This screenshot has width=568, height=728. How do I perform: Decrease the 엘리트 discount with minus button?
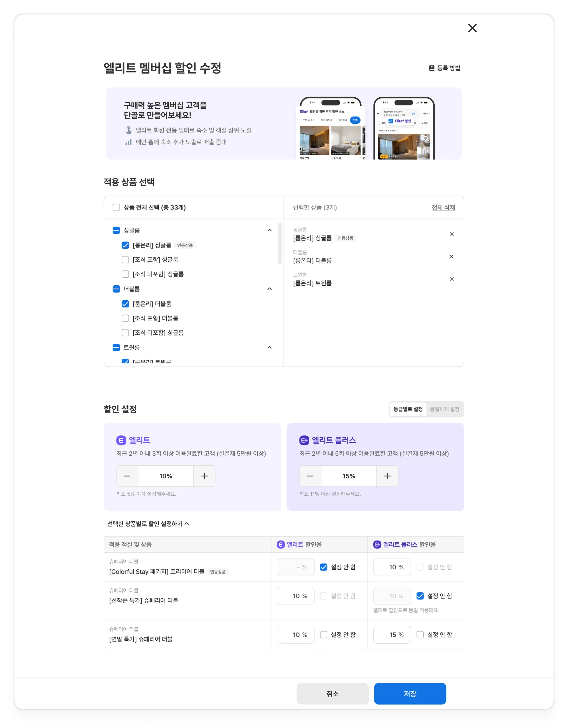click(x=127, y=476)
